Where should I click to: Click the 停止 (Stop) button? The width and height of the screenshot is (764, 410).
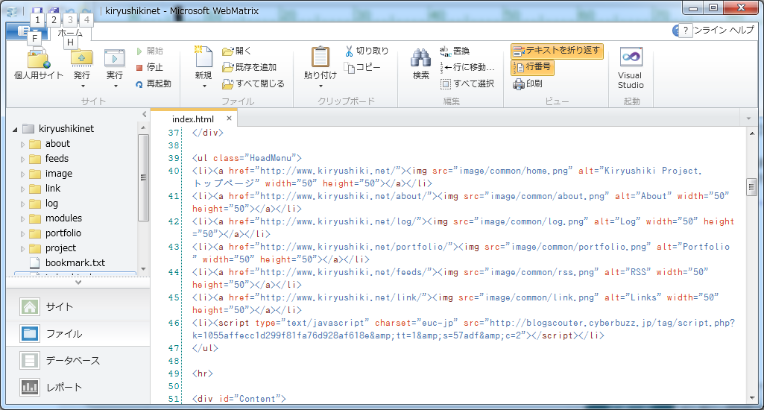(150, 67)
